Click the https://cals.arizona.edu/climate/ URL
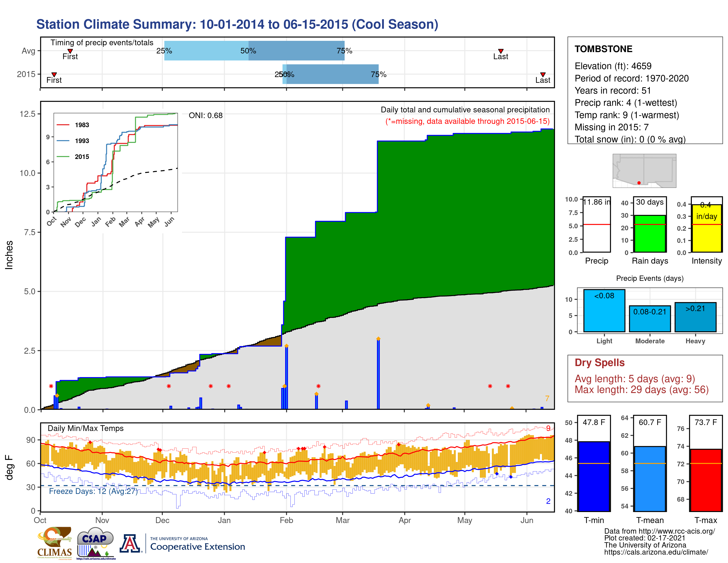Screen dimensions: 728x563 pyautogui.click(x=656, y=552)
